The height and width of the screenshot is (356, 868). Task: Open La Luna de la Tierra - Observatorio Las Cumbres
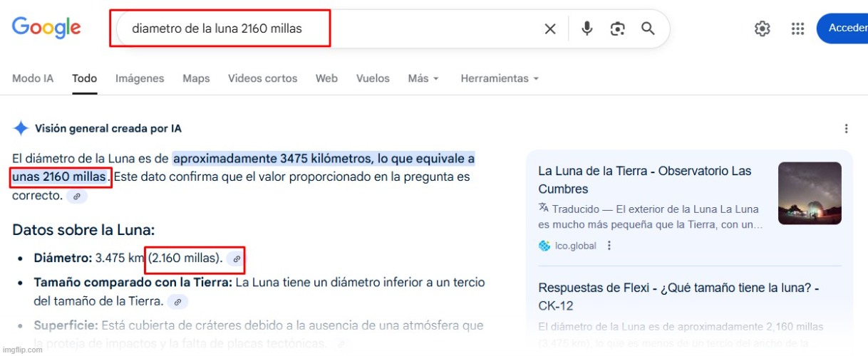(x=645, y=180)
